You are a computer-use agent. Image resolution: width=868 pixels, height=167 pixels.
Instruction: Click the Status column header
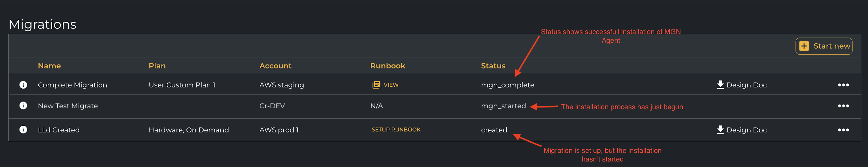[493, 66]
